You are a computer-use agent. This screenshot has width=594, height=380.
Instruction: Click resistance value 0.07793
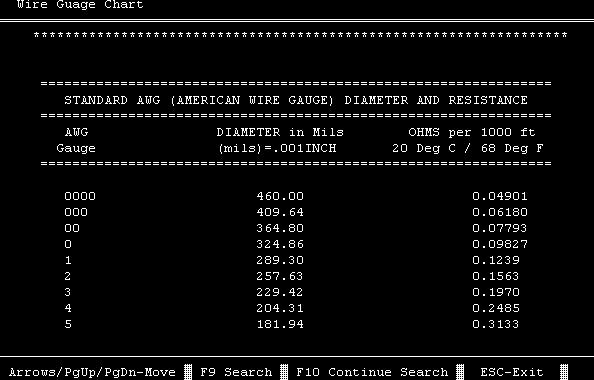pos(500,228)
